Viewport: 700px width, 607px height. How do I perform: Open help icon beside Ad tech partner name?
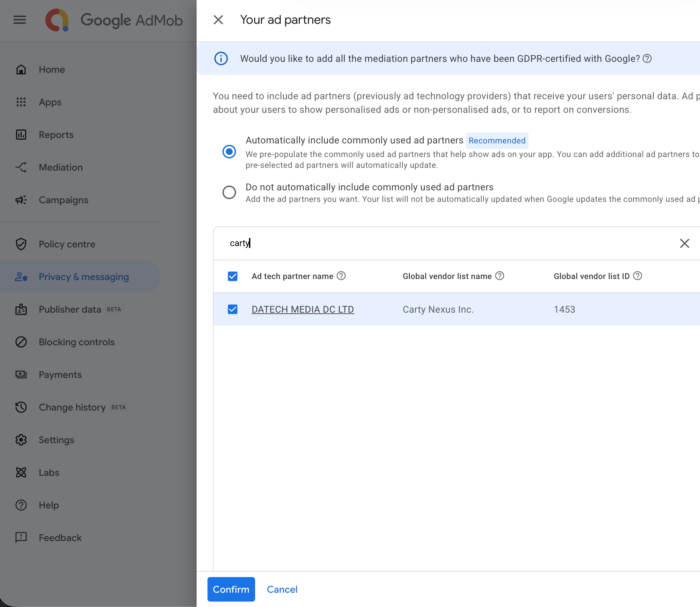click(x=341, y=276)
